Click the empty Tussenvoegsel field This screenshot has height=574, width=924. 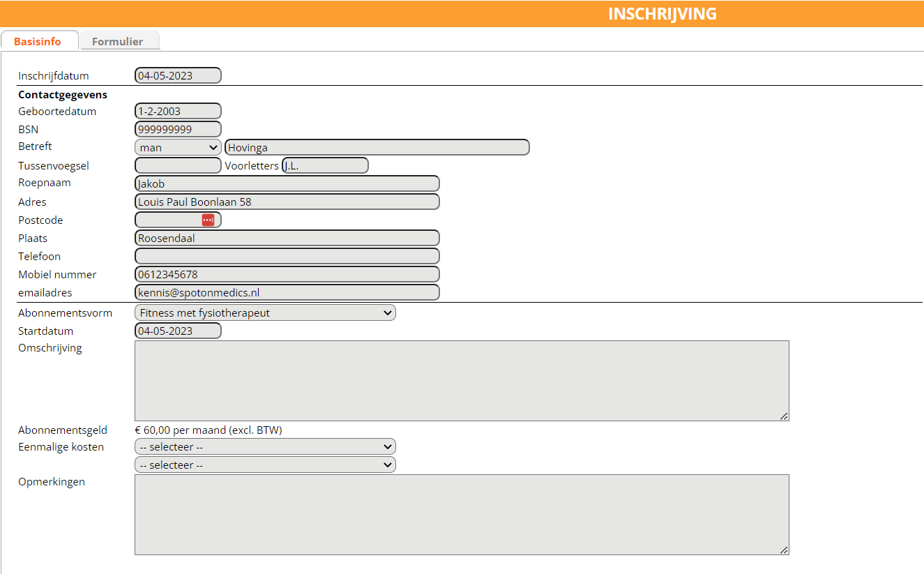(x=178, y=165)
